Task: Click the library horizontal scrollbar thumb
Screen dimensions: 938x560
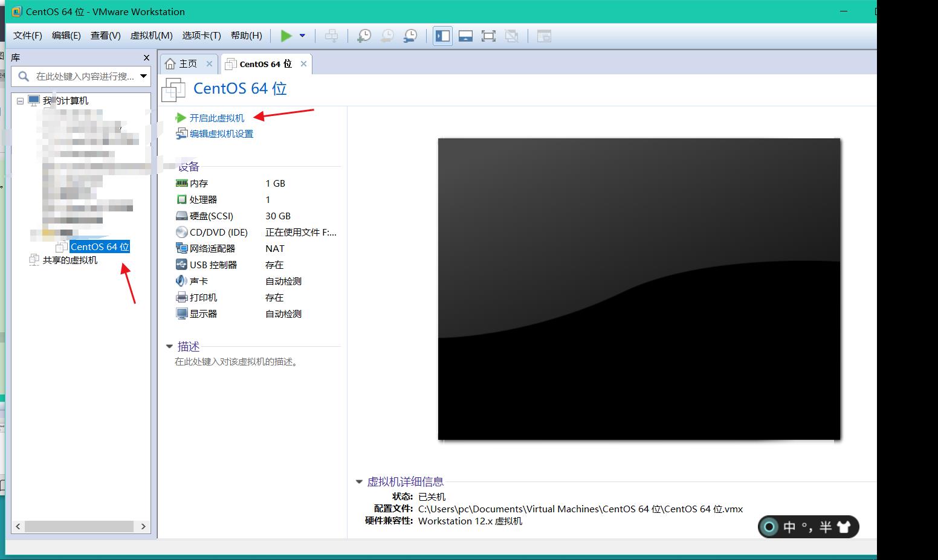Action: tap(79, 526)
